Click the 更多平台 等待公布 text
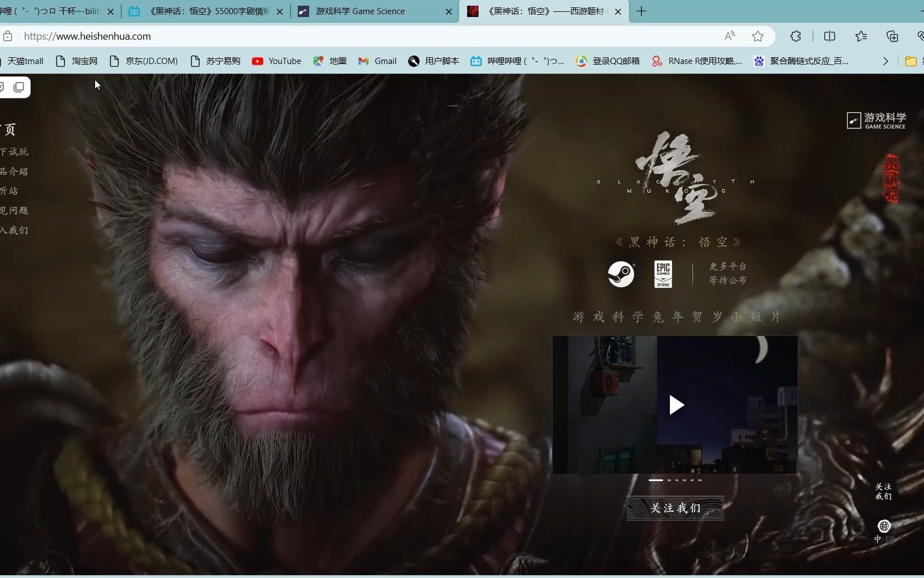Screen dimensions: 924x578 pos(728,273)
